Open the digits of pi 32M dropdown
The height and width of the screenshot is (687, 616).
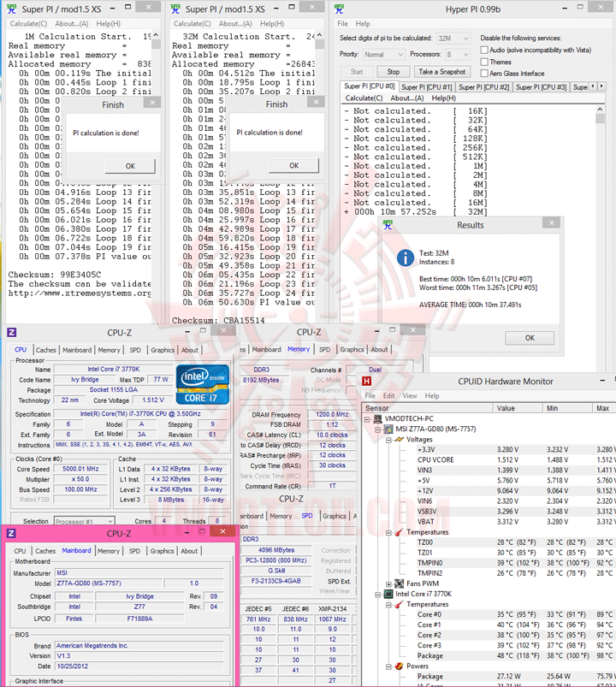coord(453,38)
